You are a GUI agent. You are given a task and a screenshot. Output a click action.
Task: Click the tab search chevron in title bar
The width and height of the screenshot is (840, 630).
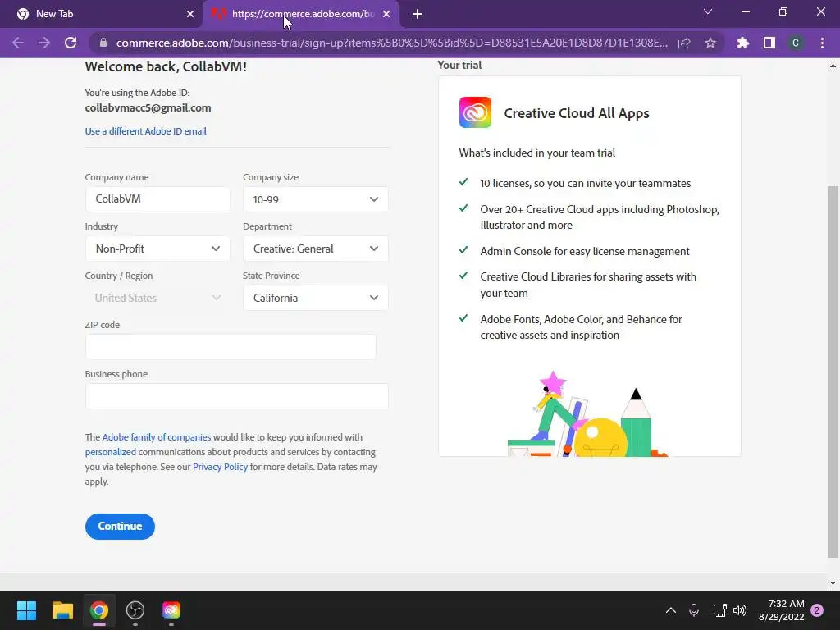click(708, 11)
